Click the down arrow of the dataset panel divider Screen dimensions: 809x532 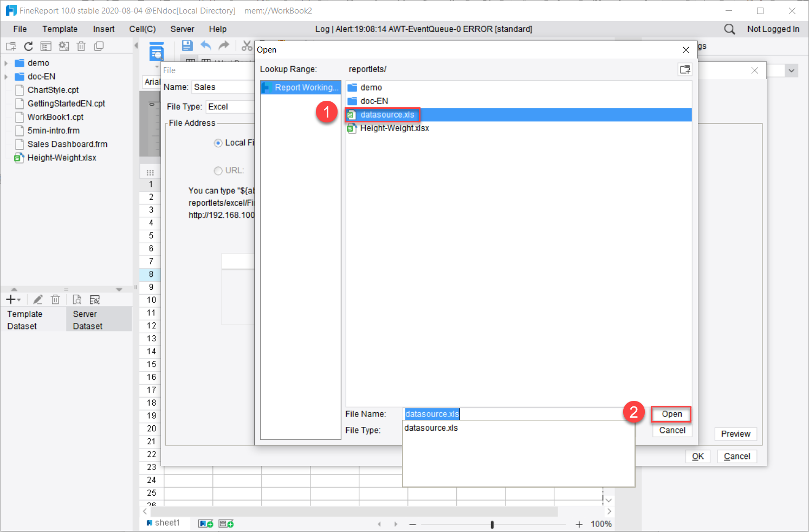(x=119, y=290)
